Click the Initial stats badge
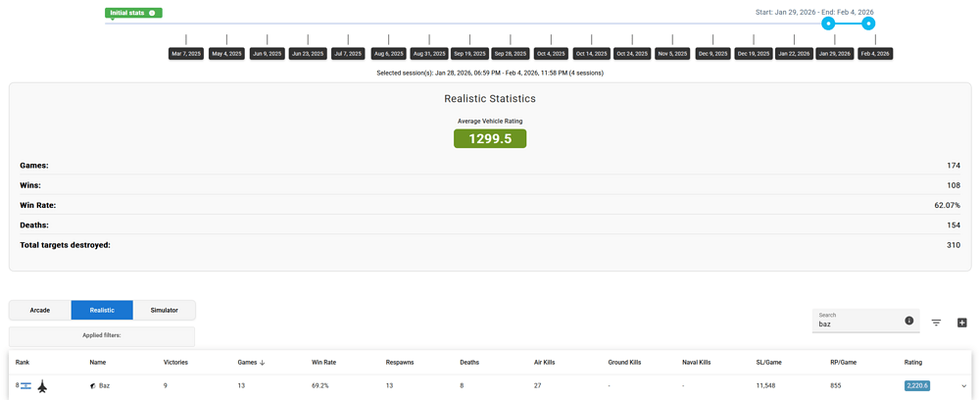Screen dimensions: 980x400 click(129, 13)
